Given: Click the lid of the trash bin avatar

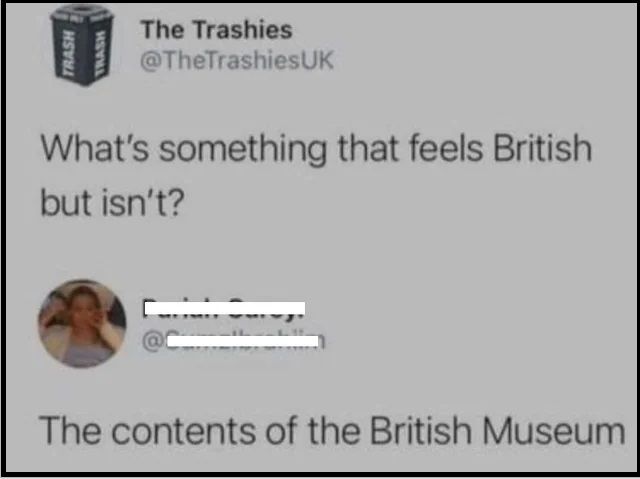Looking at the screenshot, I should [82, 14].
